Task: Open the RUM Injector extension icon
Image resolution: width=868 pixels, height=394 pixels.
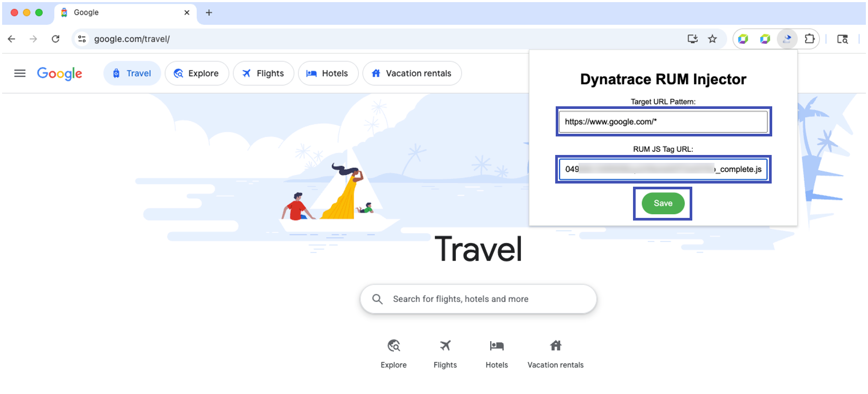Action: tap(787, 39)
